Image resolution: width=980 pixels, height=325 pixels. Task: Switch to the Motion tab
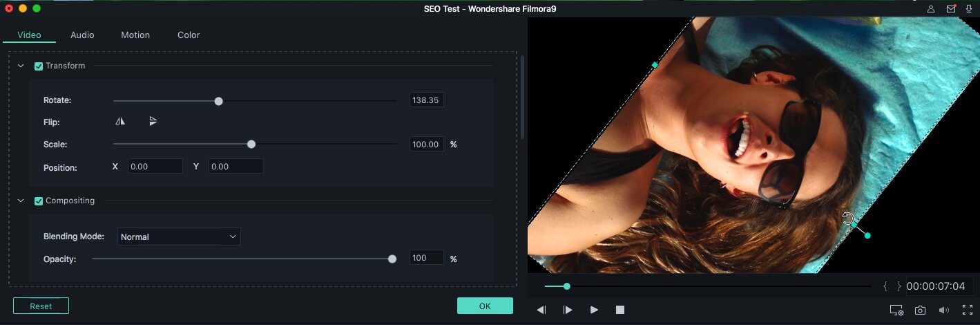135,35
